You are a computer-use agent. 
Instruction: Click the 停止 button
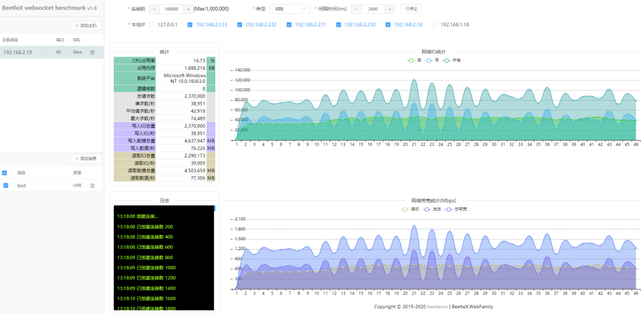411,9
